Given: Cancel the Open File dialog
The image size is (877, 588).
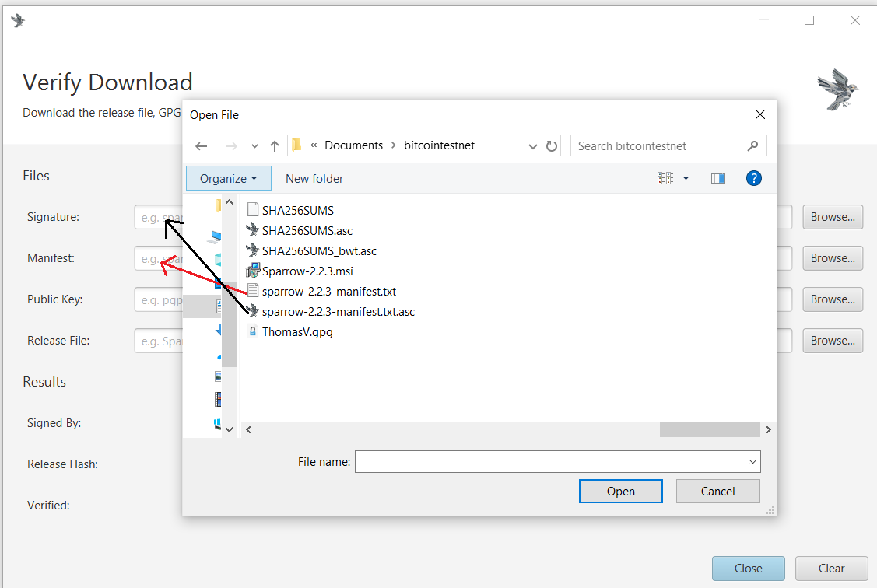Looking at the screenshot, I should (x=718, y=492).
